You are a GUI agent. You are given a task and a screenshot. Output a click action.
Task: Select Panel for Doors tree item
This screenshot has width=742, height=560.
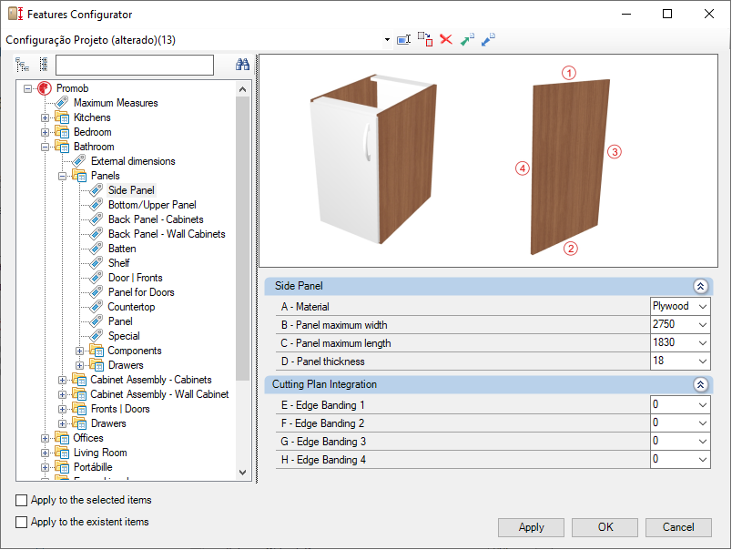[141, 292]
